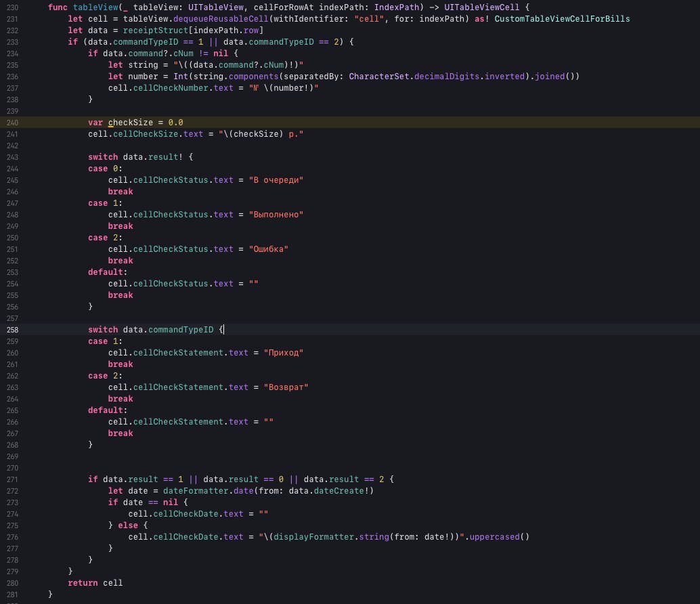The width and height of the screenshot is (700, 604).
Task: Click dequeueReusableCell method call
Action: pos(221,19)
